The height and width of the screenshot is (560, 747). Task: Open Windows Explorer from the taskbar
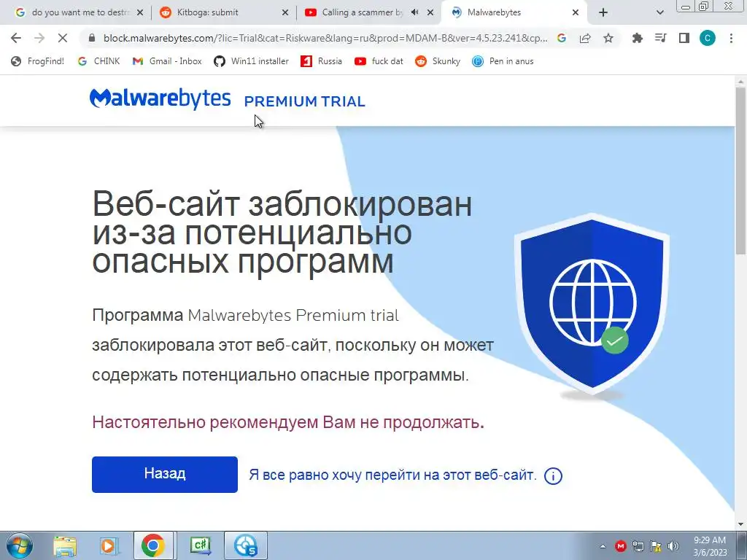[65, 545]
